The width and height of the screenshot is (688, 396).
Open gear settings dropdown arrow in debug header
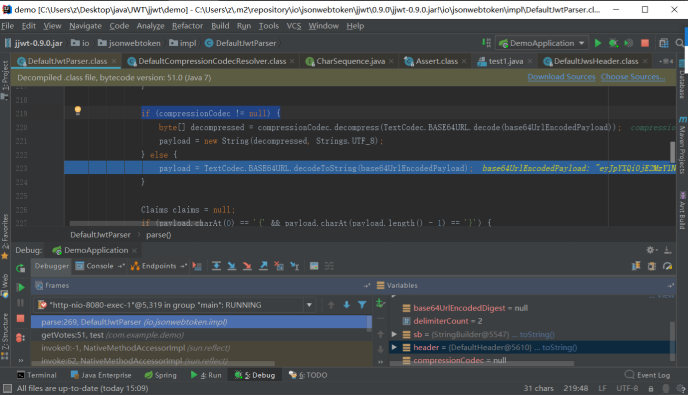point(656,250)
